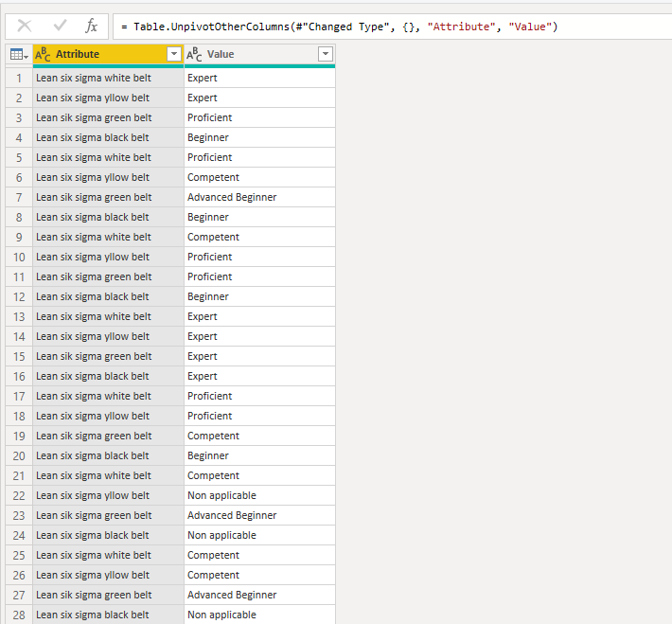672x624 pixels.
Task: Confirm formula with the checkmark icon
Action: pos(60,26)
